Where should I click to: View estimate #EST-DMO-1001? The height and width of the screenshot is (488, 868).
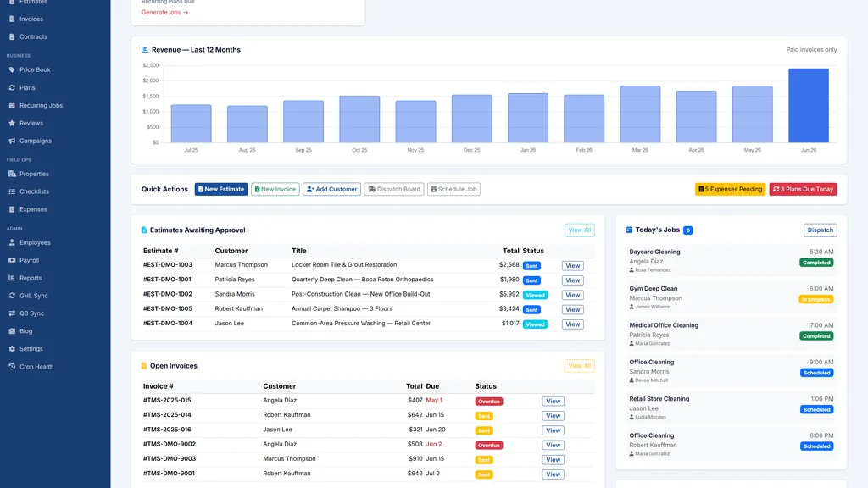tap(572, 280)
